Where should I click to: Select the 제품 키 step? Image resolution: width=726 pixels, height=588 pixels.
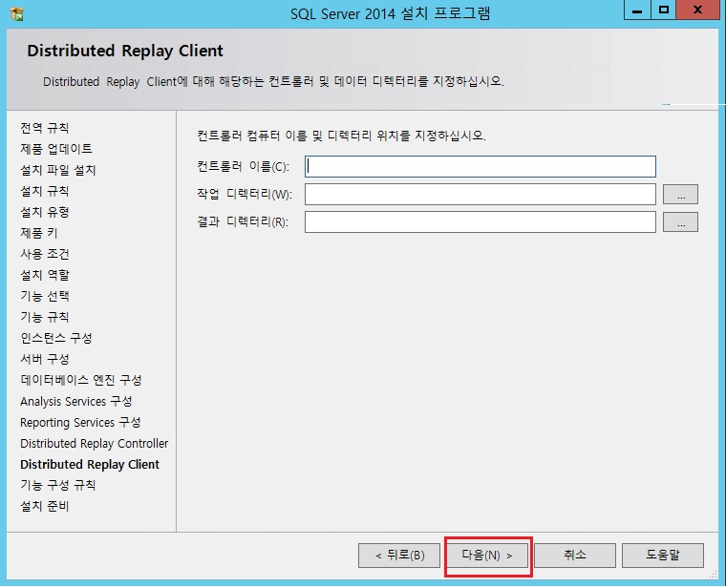39,233
